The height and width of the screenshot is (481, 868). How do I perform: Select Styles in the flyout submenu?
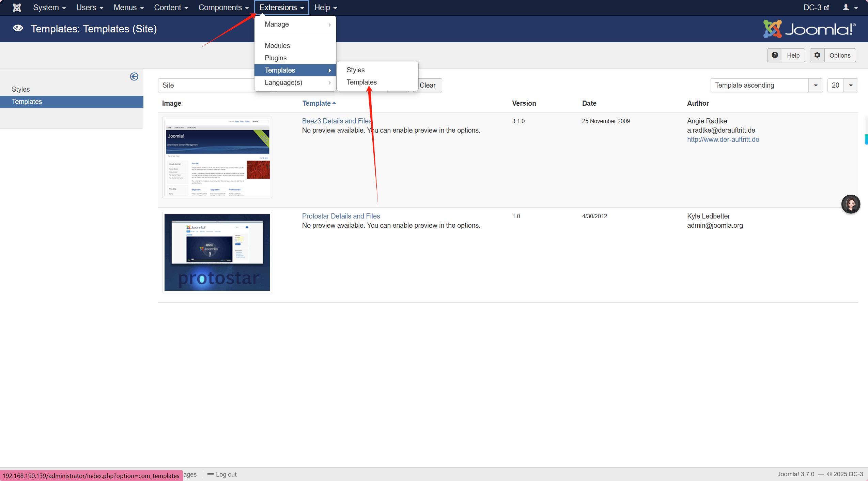pos(355,70)
